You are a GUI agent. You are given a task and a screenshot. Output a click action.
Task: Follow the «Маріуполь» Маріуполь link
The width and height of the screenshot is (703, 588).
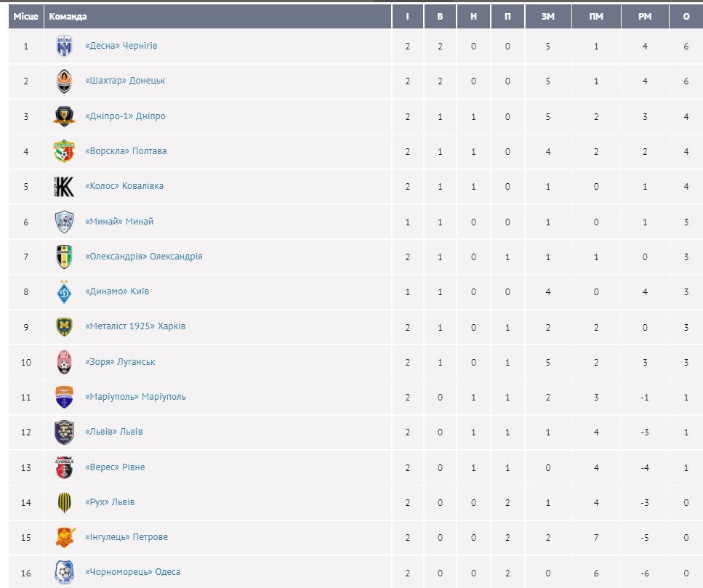point(135,397)
